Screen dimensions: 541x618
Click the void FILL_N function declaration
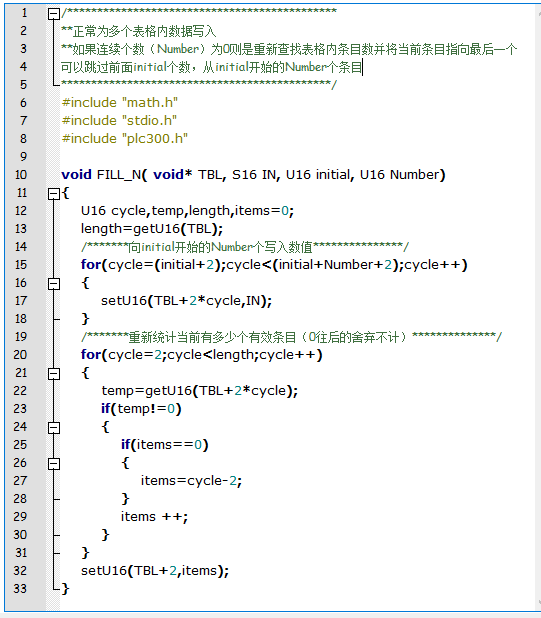click(253, 175)
